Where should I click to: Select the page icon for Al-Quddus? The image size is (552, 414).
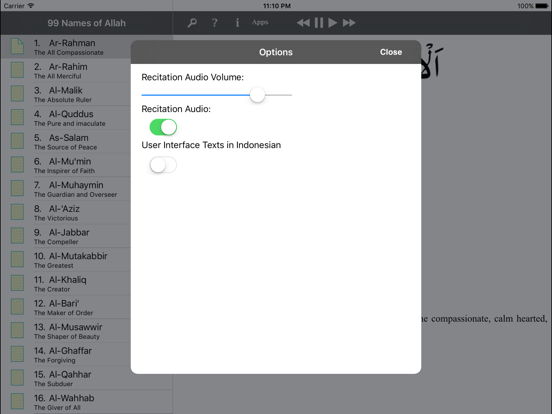click(x=17, y=117)
